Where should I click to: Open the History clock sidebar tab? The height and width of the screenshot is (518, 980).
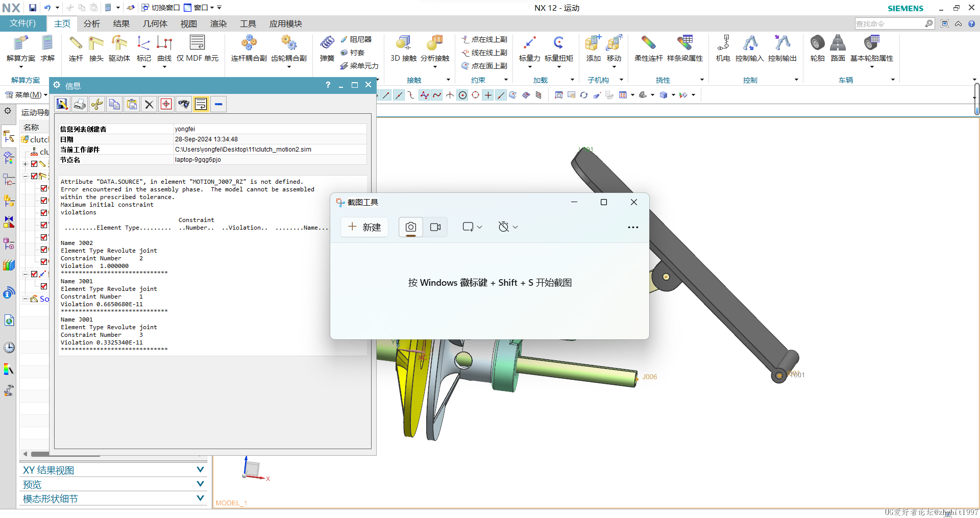9,348
